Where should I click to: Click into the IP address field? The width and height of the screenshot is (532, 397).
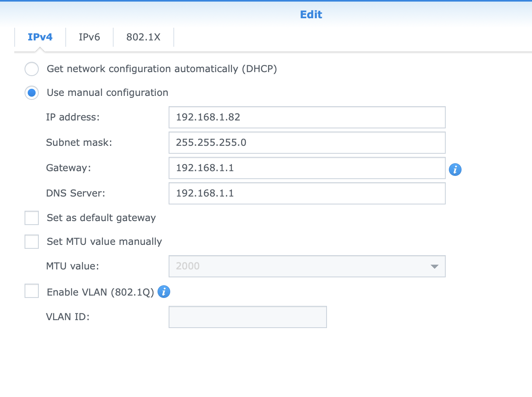307,117
